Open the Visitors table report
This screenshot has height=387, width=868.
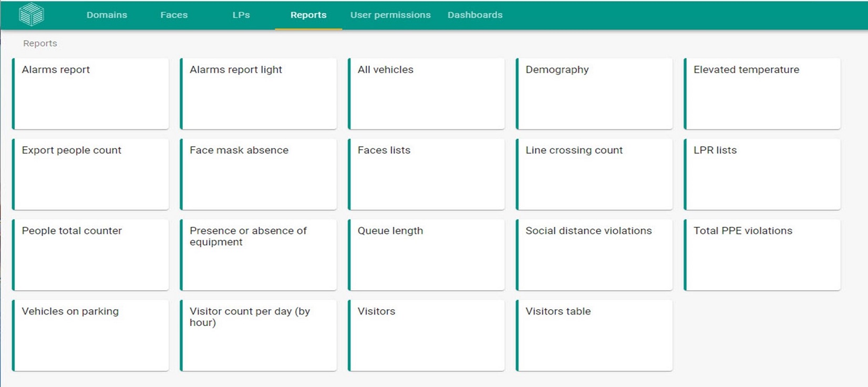[x=594, y=335]
